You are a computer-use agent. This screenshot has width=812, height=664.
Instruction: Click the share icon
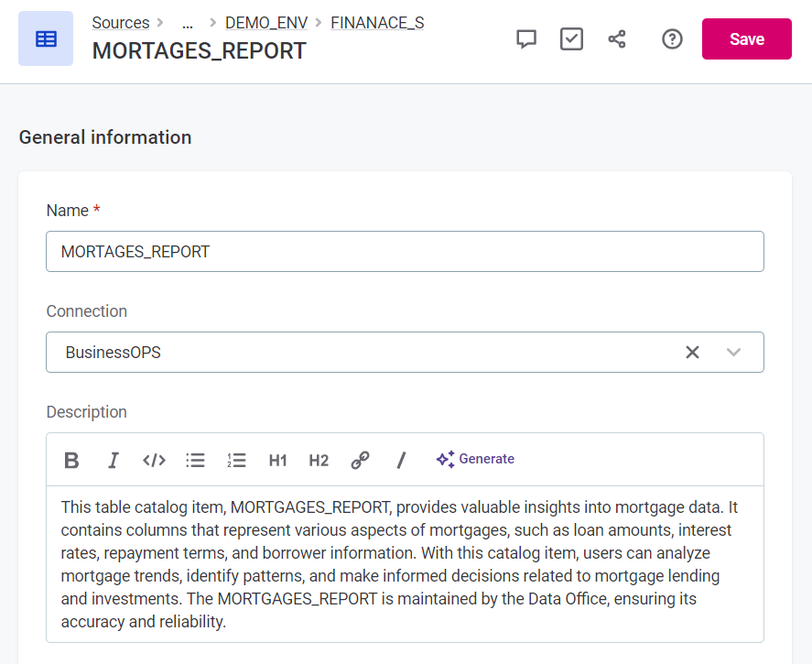coord(617,38)
